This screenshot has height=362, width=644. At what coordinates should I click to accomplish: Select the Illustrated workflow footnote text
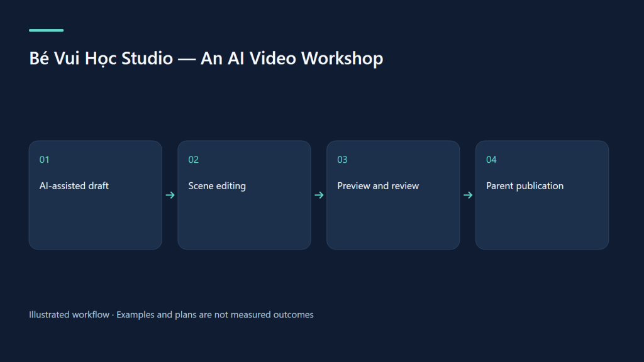(x=171, y=315)
